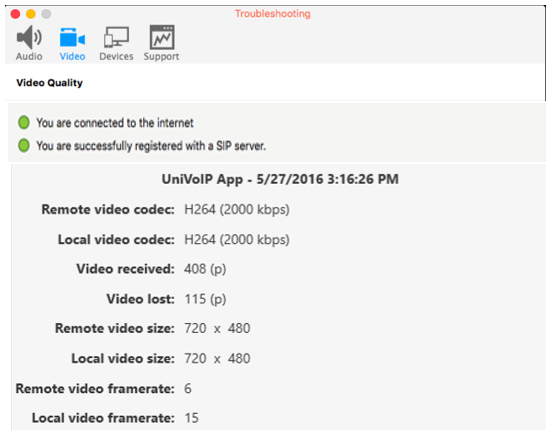The height and width of the screenshot is (436, 551).
Task: Open the Devices icon
Action: click(x=116, y=37)
